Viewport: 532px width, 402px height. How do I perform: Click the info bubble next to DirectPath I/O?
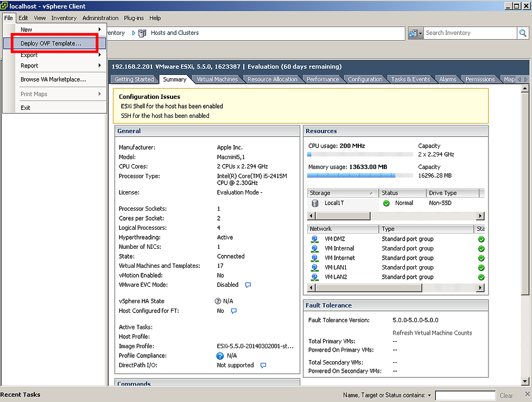263,365
